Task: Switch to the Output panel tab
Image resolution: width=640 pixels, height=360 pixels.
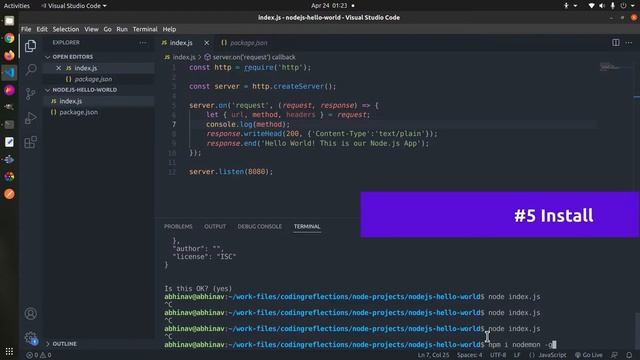Action: [215, 227]
